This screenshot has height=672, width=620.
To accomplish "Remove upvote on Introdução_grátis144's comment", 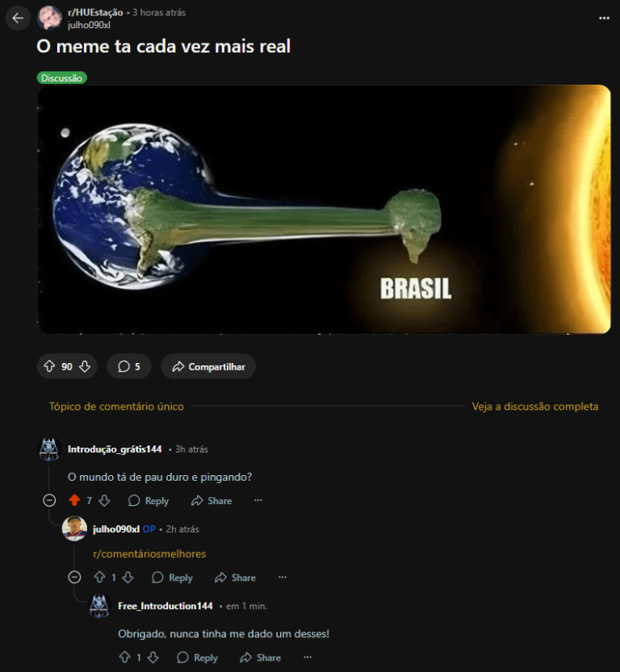I will [x=74, y=500].
